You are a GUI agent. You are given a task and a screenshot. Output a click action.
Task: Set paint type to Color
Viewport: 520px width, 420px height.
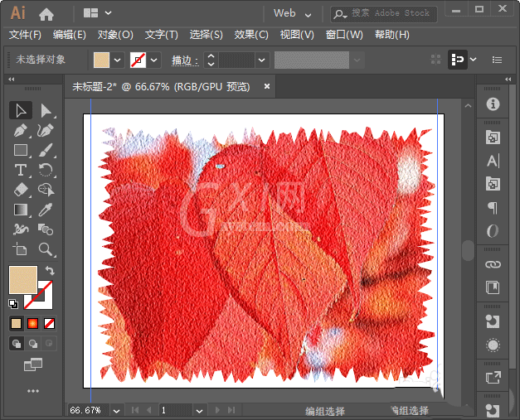pos(17,323)
